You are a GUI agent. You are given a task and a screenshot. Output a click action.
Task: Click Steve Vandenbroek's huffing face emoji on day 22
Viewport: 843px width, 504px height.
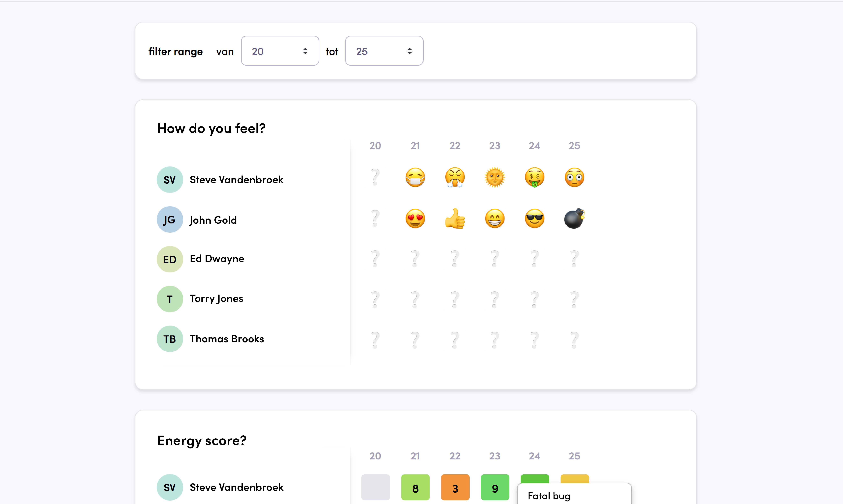coord(455,178)
